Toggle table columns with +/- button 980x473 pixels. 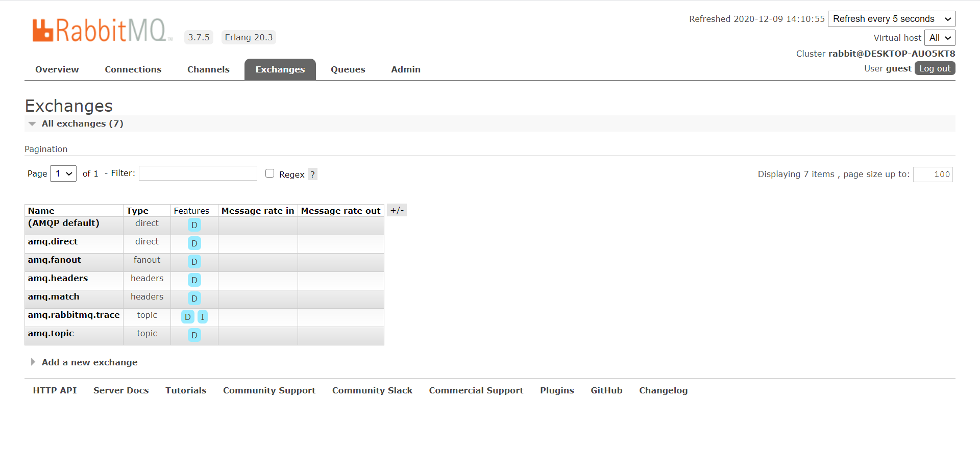coord(397,210)
